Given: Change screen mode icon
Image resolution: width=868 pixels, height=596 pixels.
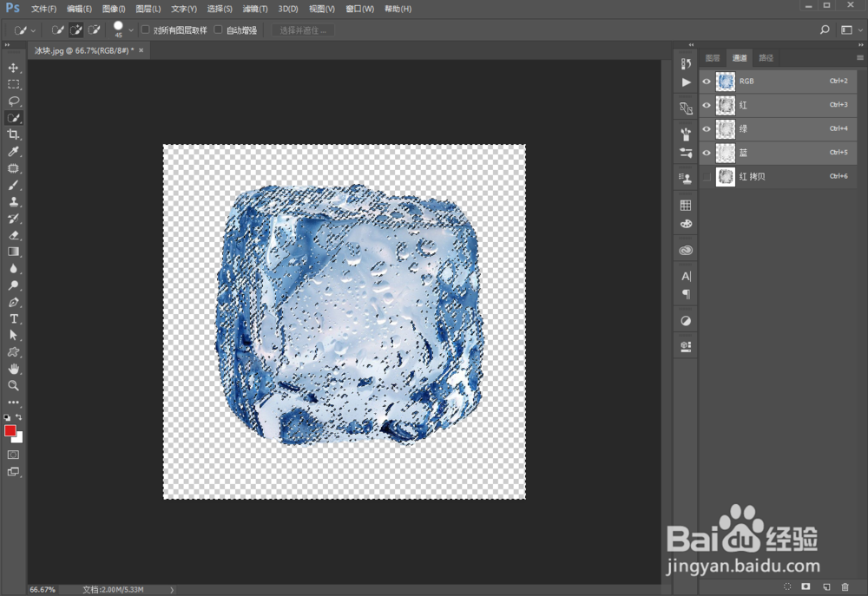Looking at the screenshot, I should (13, 472).
